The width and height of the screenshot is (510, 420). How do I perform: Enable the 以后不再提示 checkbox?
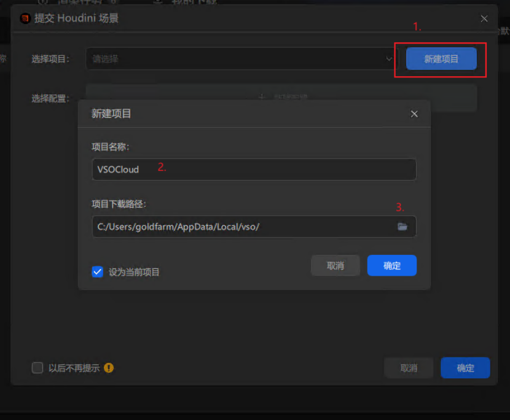(37, 368)
